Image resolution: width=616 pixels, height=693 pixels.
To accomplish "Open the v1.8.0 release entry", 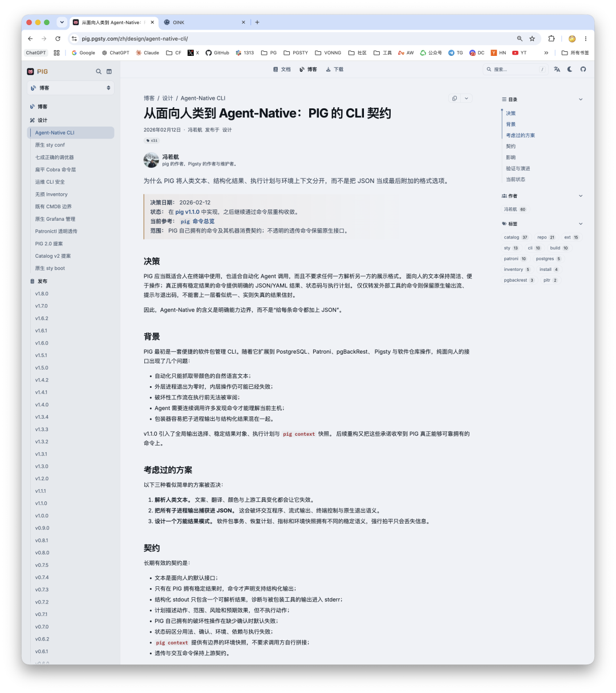I will click(x=42, y=294).
